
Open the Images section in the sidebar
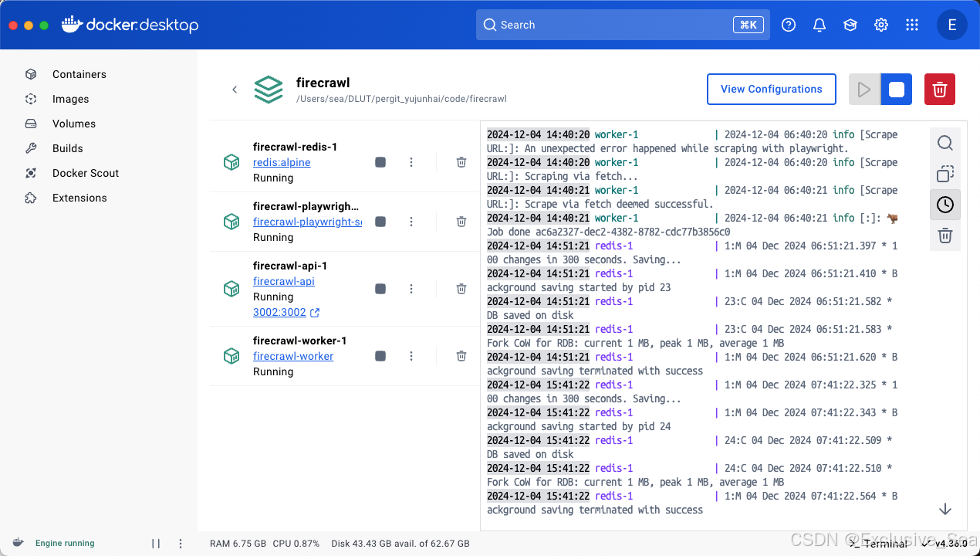click(70, 99)
